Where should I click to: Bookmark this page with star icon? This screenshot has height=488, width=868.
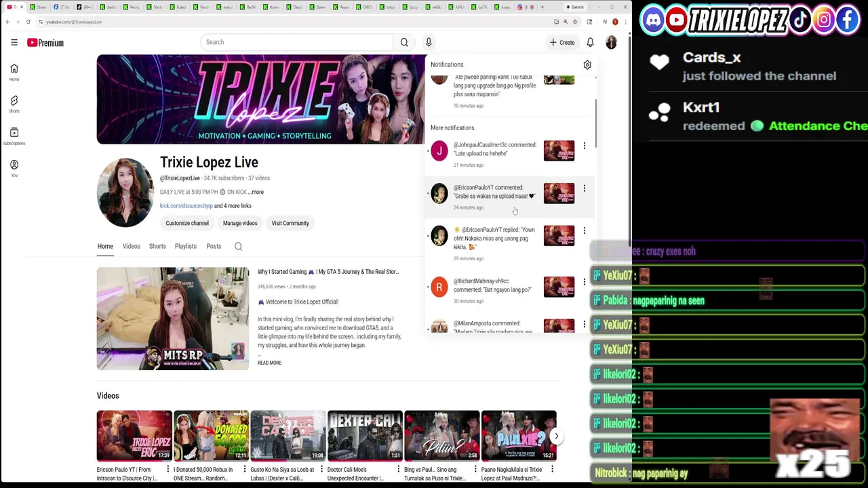[575, 22]
